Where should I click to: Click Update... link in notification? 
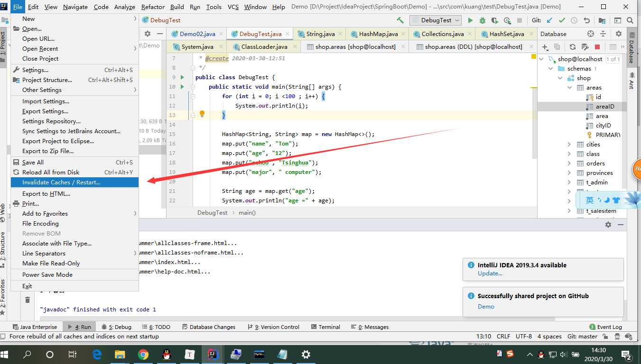(x=490, y=273)
